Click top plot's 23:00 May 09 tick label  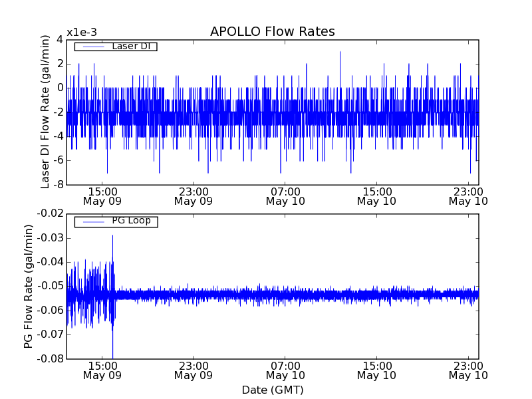pyautogui.click(x=193, y=196)
